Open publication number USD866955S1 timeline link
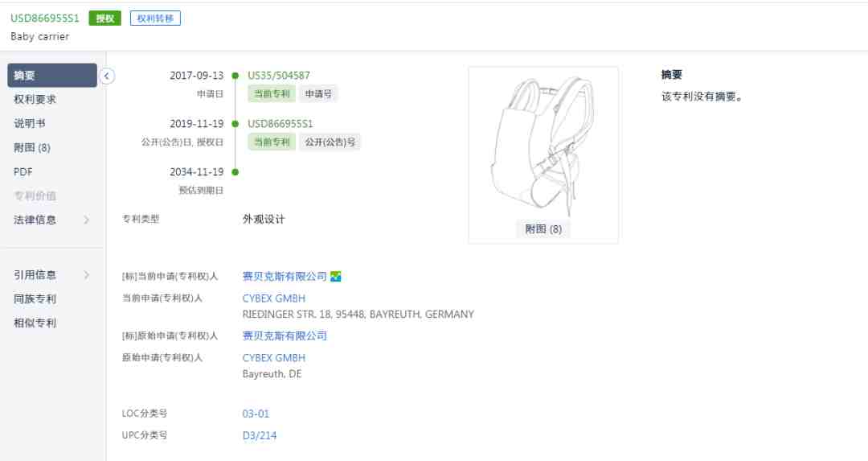This screenshot has width=868, height=461. [280, 124]
